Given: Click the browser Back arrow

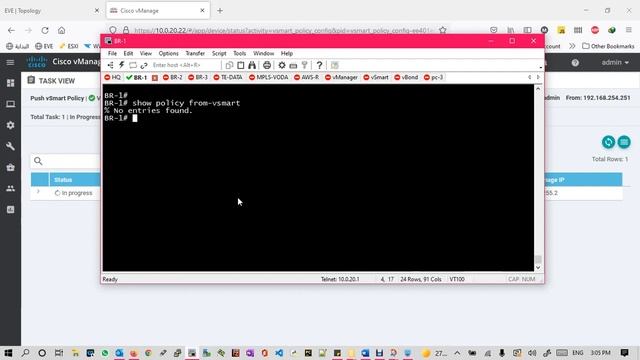Looking at the screenshot, I should pyautogui.click(x=11, y=30).
